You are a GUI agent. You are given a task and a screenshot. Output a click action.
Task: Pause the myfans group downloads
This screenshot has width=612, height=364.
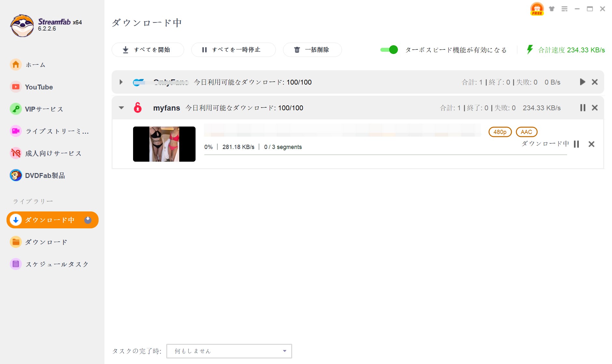tap(583, 108)
